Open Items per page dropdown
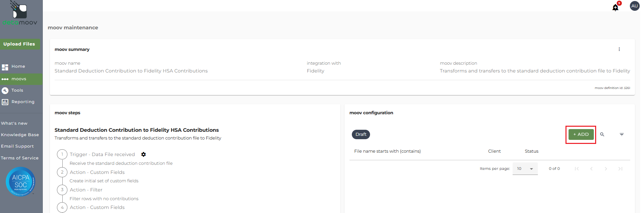The width and height of the screenshot is (644, 213). 525,169
